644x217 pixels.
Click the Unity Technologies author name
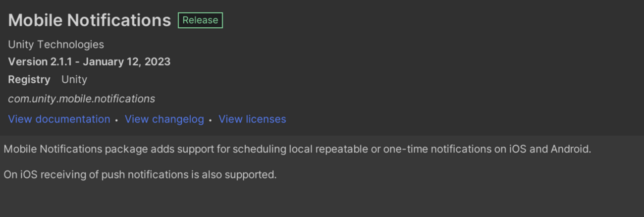(x=56, y=45)
